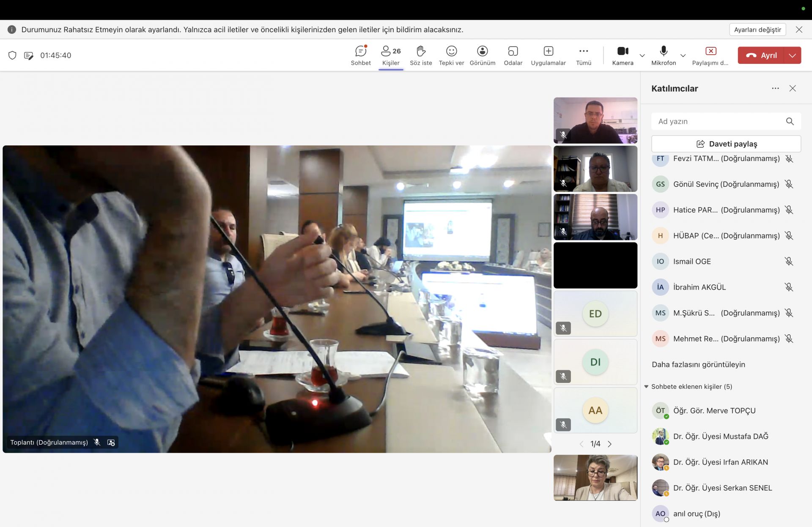Go to next participant page arrow

(609, 444)
